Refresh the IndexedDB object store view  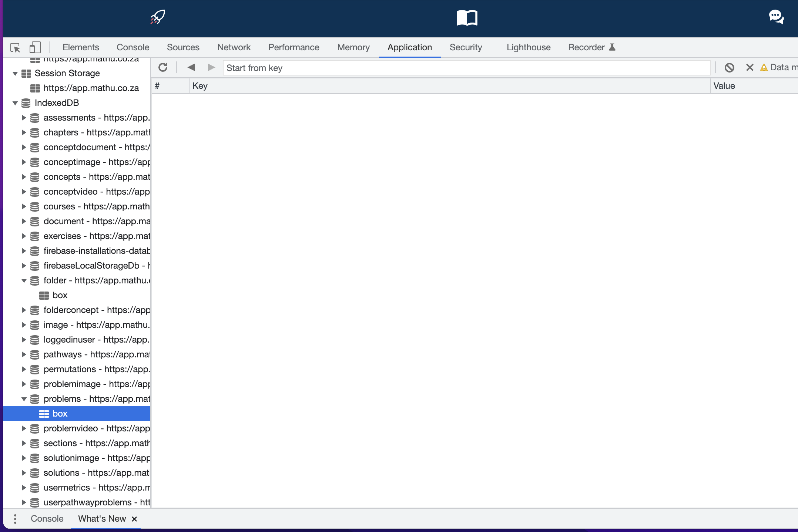[x=163, y=67]
